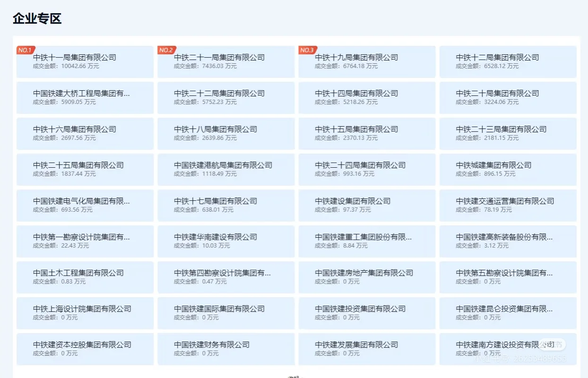Open the 中国铁建国际集团有限公司 card
This screenshot has width=588, height=378.
226,313
